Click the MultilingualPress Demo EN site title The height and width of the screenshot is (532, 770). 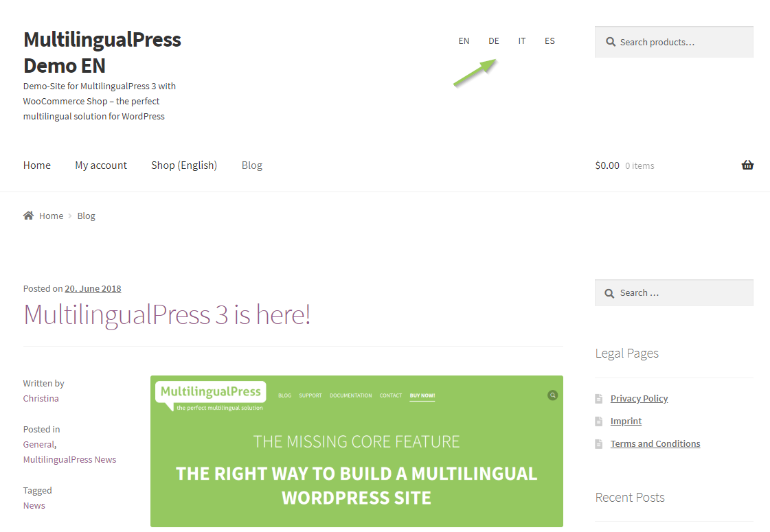(102, 52)
